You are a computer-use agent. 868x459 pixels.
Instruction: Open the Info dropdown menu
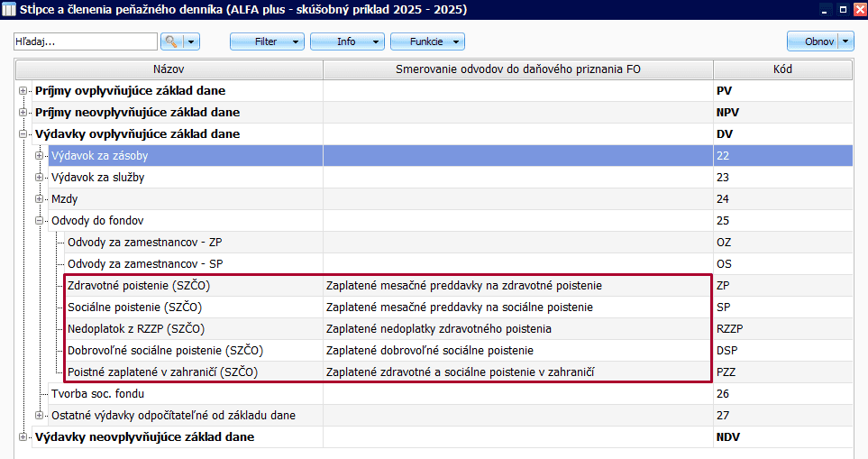coord(347,42)
